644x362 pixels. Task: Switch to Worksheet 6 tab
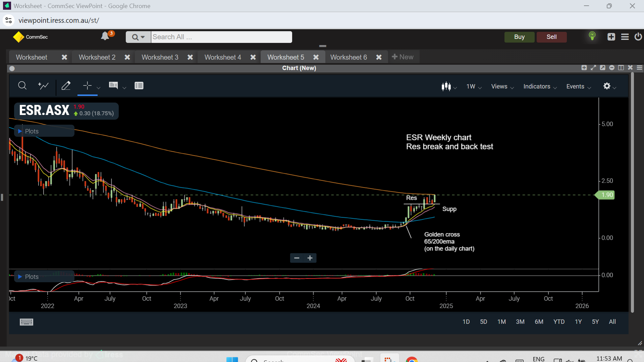(x=348, y=57)
